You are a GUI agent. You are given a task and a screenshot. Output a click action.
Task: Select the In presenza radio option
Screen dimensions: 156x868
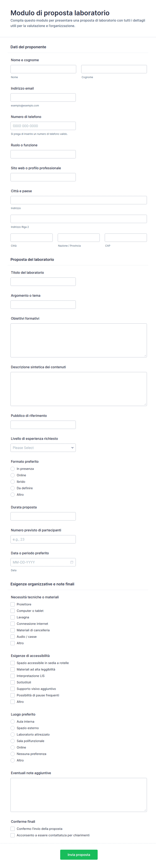(12, 469)
